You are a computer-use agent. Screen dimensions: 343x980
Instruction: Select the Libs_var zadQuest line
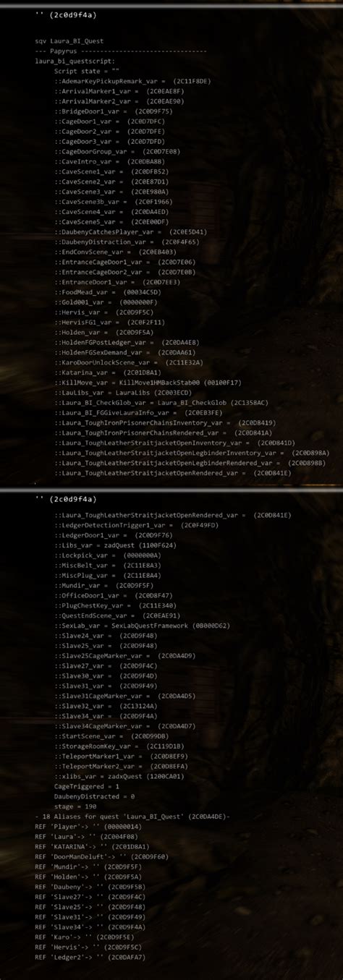(x=114, y=545)
